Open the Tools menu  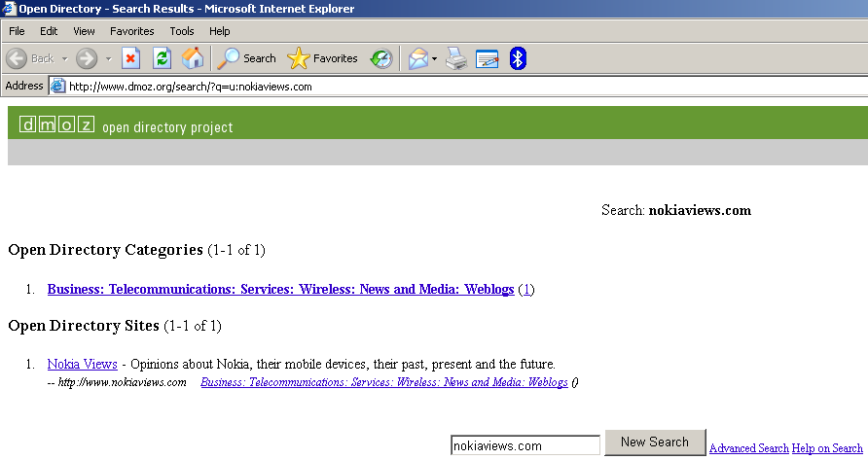pyautogui.click(x=182, y=31)
